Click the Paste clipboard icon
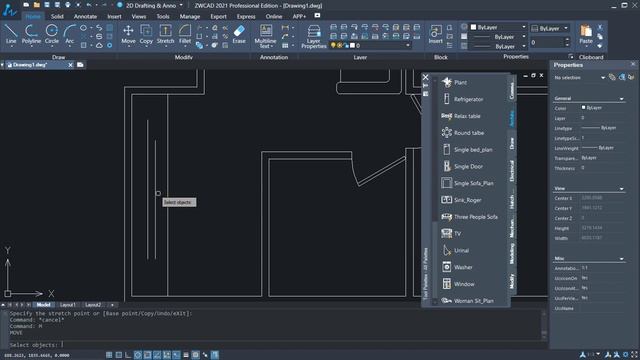 click(x=586, y=34)
